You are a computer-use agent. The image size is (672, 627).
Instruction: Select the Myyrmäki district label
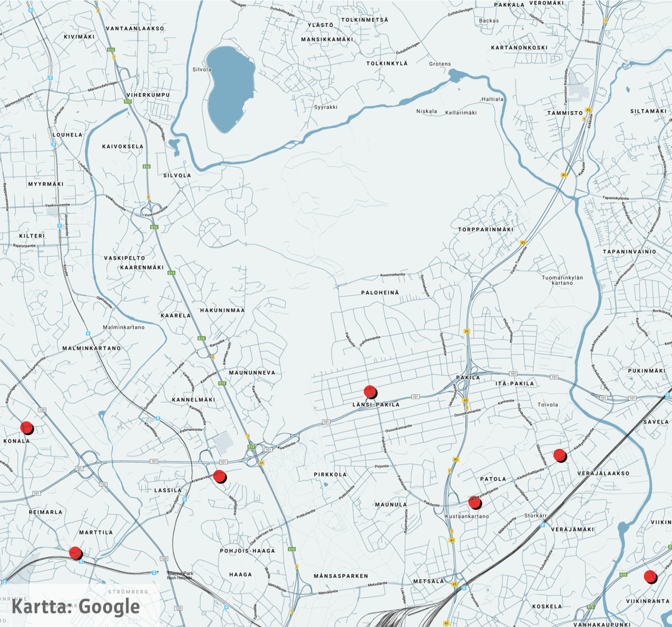(46, 184)
